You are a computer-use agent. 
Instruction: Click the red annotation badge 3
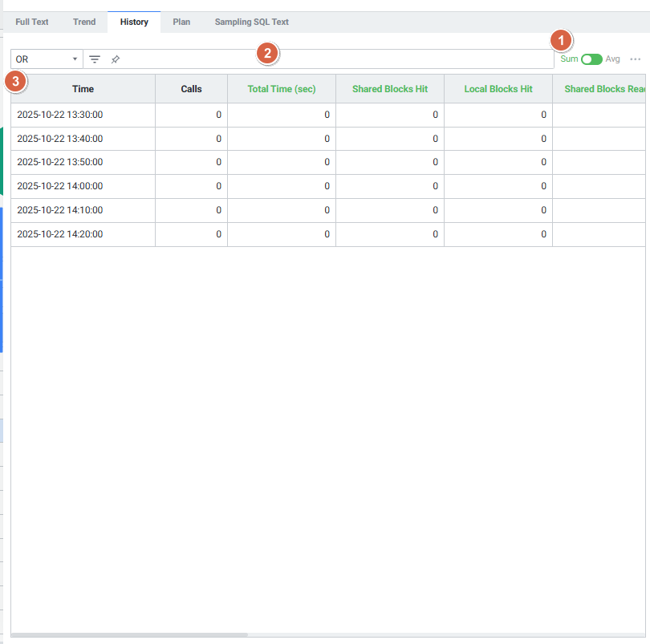(15, 80)
